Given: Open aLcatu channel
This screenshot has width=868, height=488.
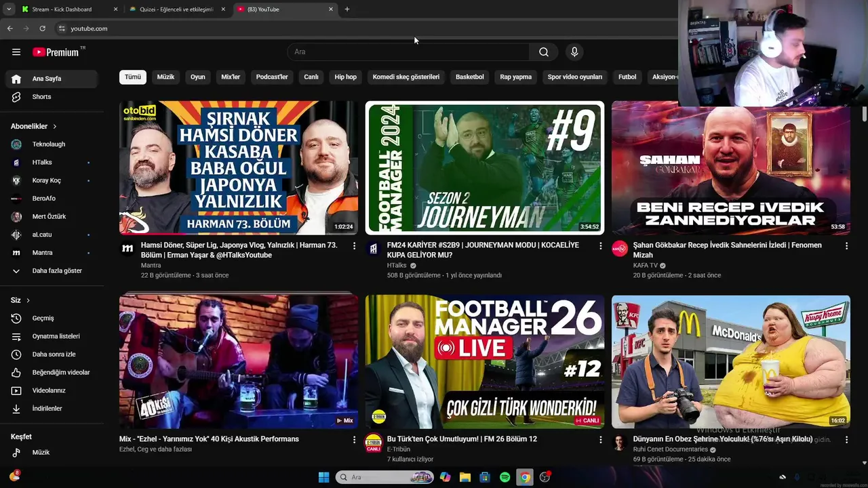Looking at the screenshot, I should (x=52, y=235).
